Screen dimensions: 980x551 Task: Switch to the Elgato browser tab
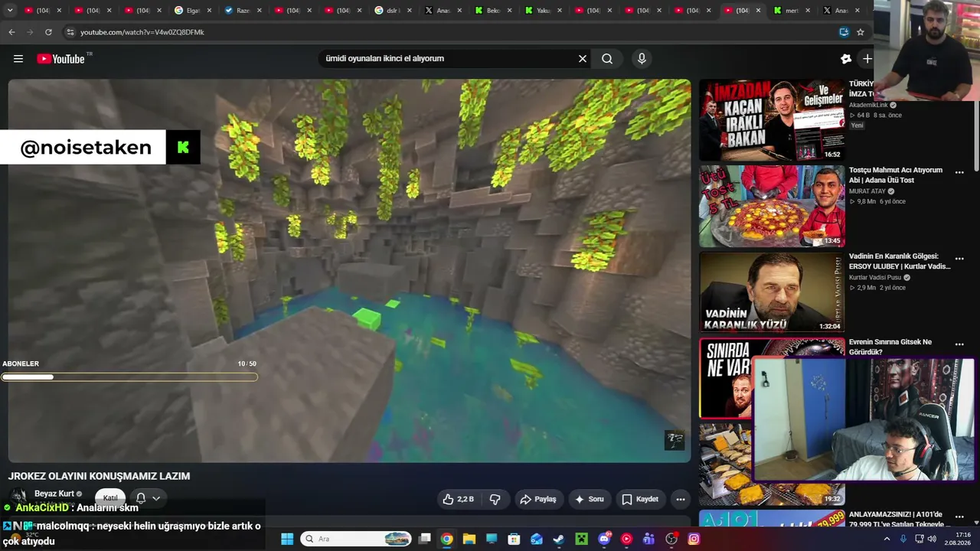click(191, 11)
